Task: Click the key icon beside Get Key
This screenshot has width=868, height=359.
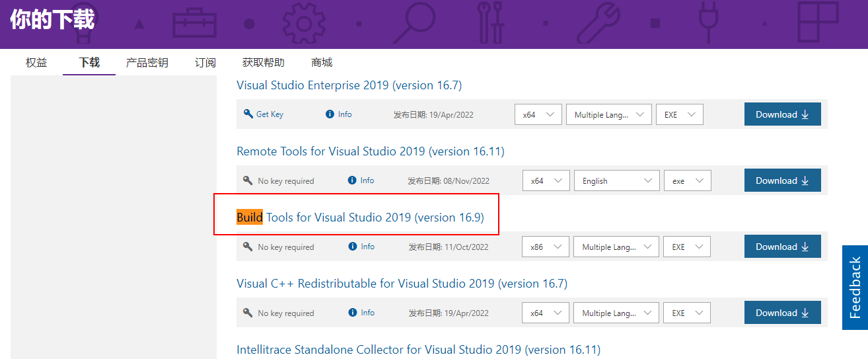Action: (248, 114)
